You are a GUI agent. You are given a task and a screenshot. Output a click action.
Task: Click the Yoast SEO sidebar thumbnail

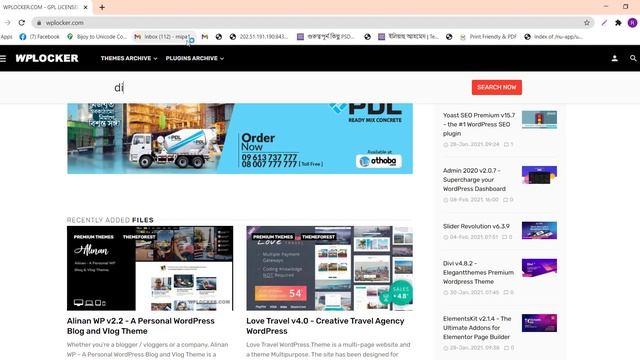539,120
